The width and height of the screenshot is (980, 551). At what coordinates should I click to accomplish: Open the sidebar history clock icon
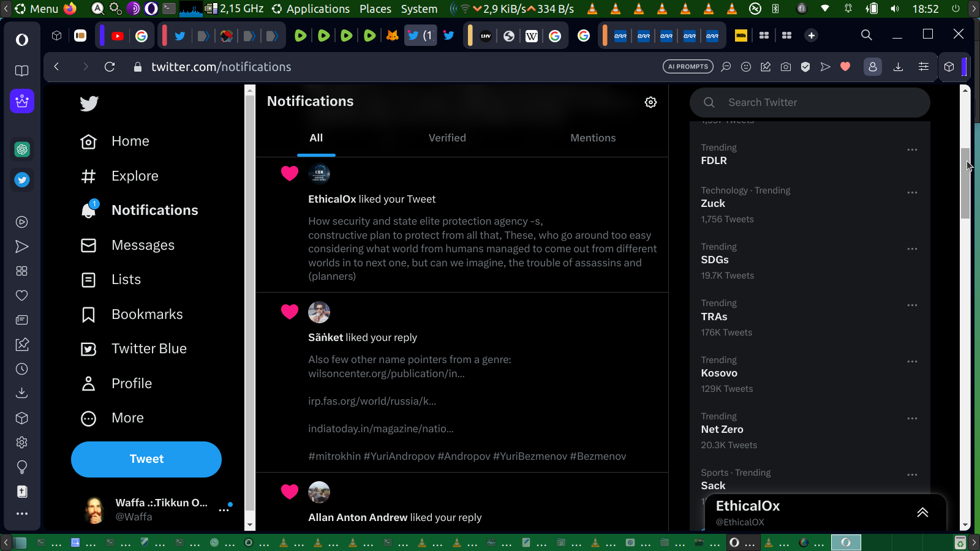tap(22, 369)
